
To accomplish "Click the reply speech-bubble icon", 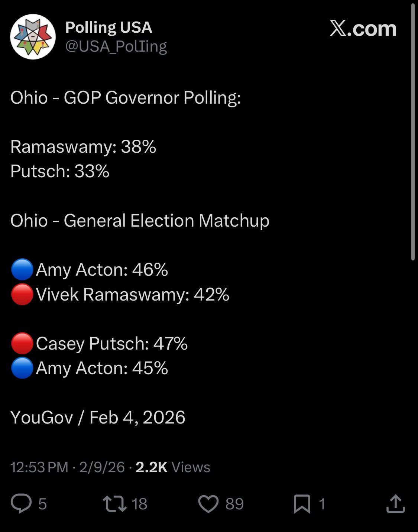I will (x=21, y=503).
